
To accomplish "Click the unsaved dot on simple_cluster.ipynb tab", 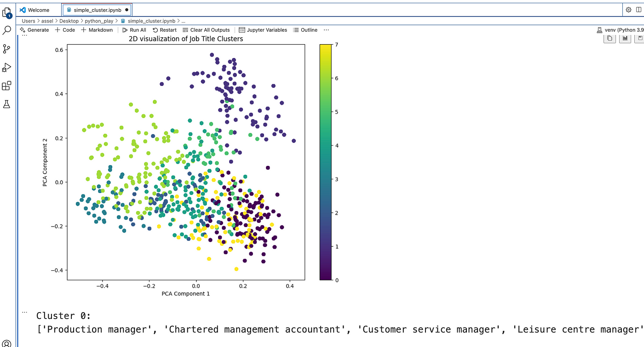I will coord(126,10).
